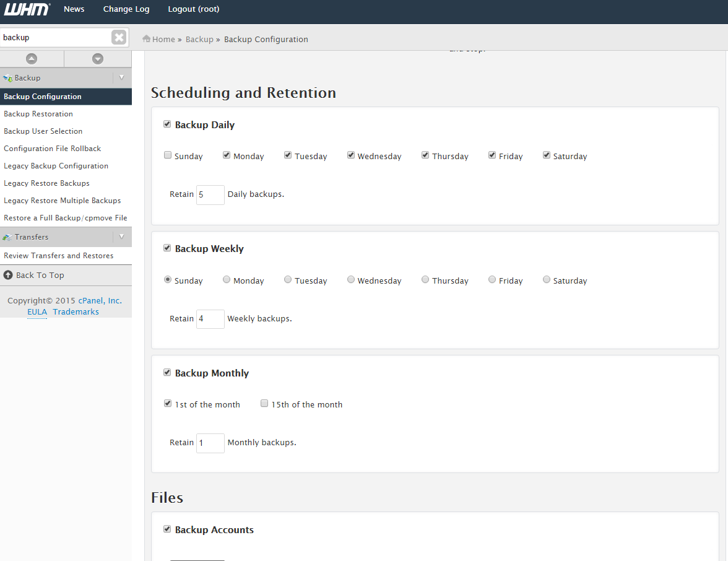This screenshot has height=561, width=728.
Task: Click the Retain Daily backups field
Action: (210, 194)
